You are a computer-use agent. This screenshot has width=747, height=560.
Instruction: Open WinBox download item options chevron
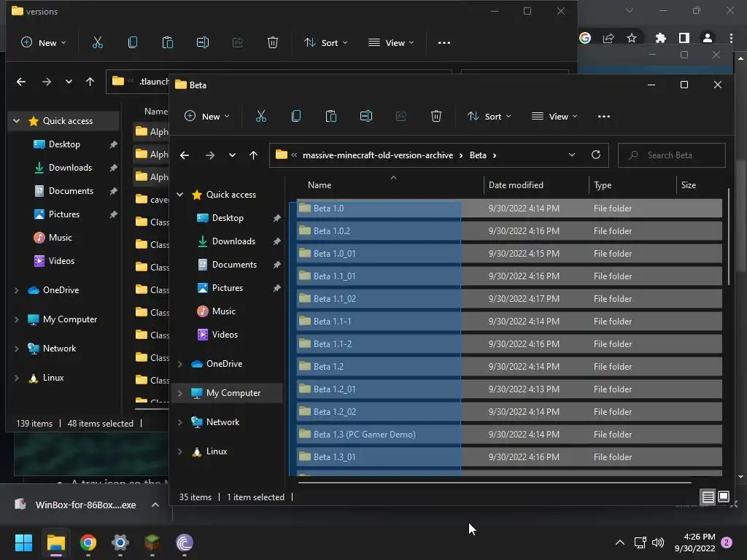click(155, 505)
